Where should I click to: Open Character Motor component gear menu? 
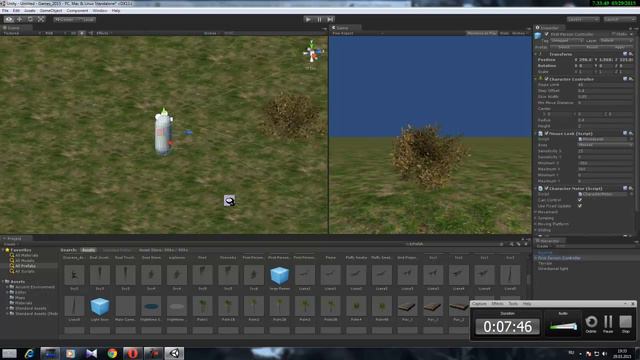click(631, 189)
